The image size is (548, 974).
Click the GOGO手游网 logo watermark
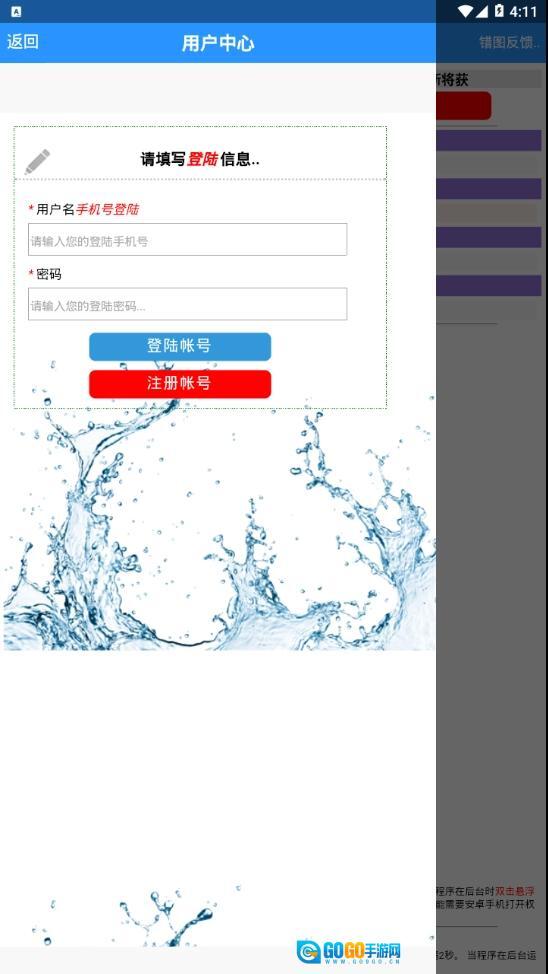tap(349, 951)
